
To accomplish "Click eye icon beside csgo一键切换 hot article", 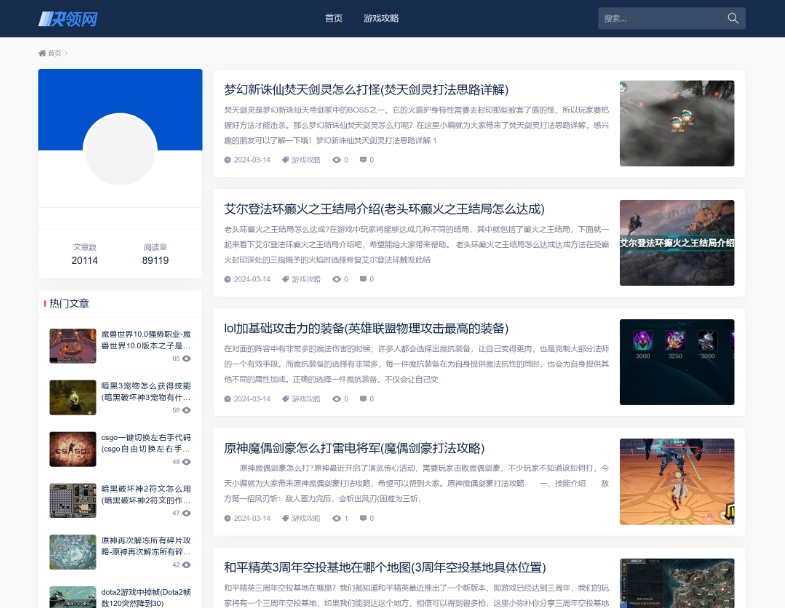I will pyautogui.click(x=186, y=462).
